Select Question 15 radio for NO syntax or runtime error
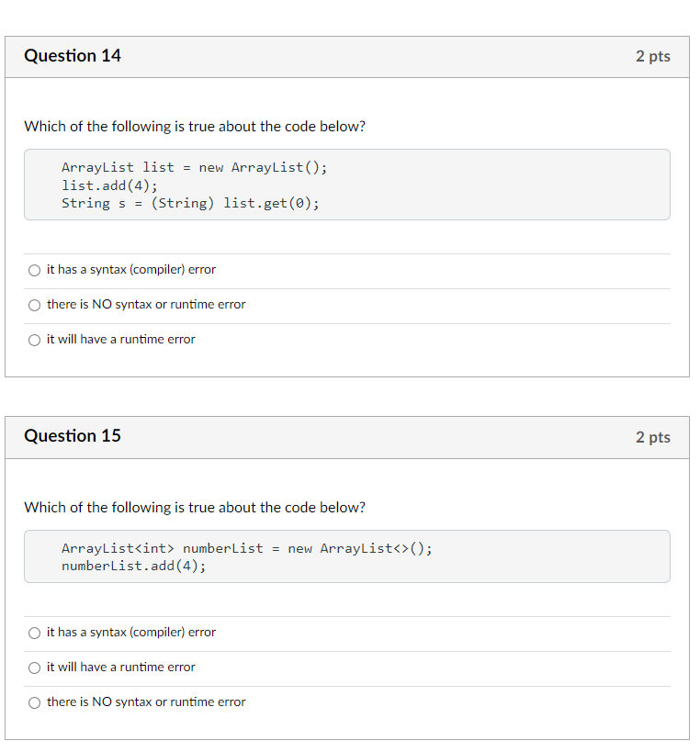The image size is (700, 752). tap(34, 703)
